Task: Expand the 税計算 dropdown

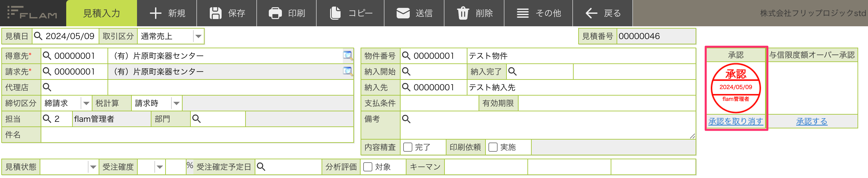Action: (x=176, y=103)
